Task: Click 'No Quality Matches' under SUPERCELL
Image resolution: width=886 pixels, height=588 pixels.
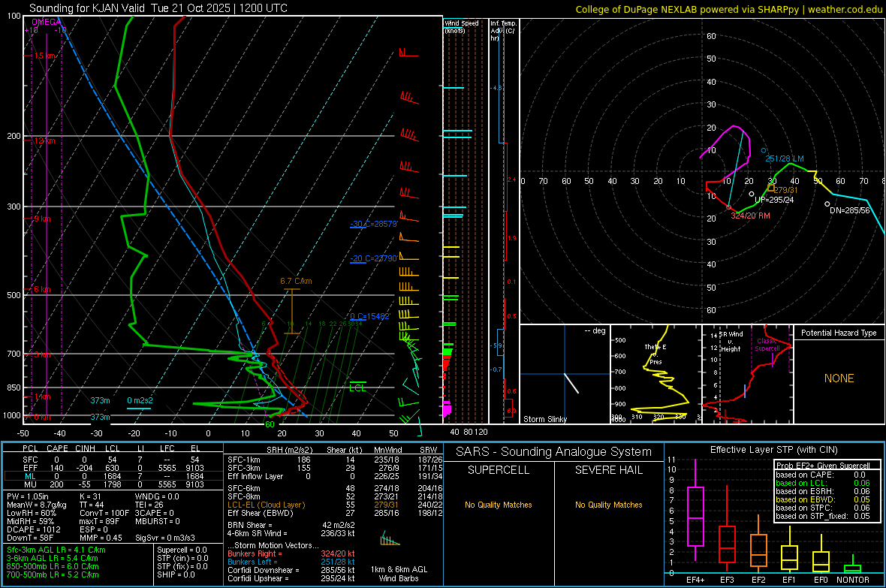Action: 499,505
